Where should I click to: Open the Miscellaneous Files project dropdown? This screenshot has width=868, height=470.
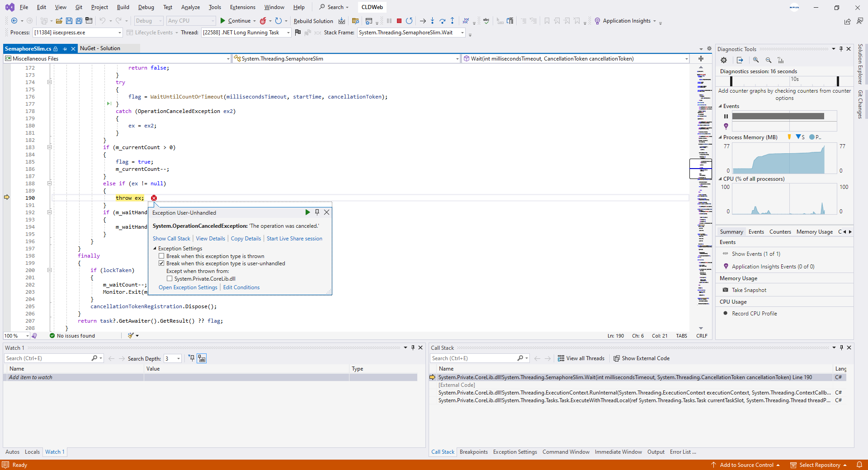[117, 59]
